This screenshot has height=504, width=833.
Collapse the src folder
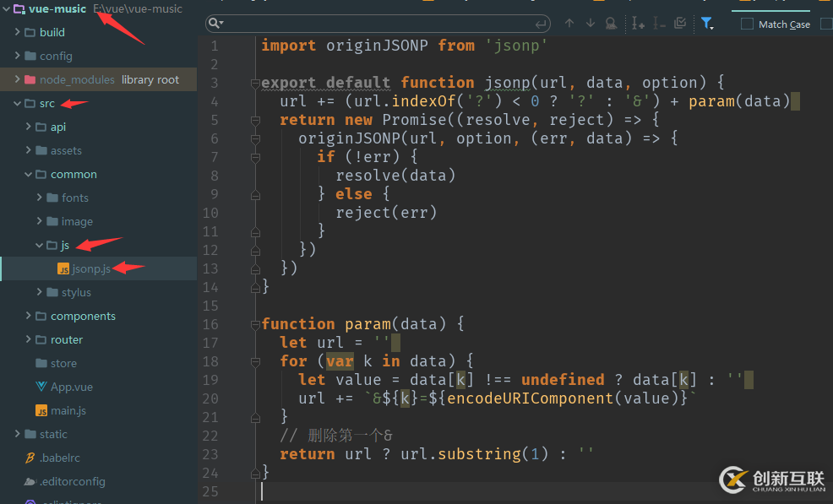(18, 103)
